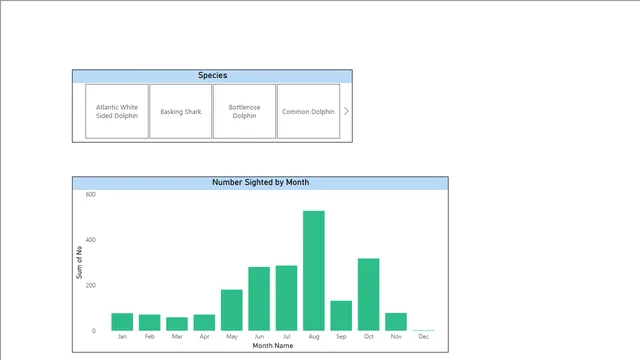Image resolution: width=640 pixels, height=360 pixels.
Task: Click the Jan bar in the chart
Action: [122, 322]
